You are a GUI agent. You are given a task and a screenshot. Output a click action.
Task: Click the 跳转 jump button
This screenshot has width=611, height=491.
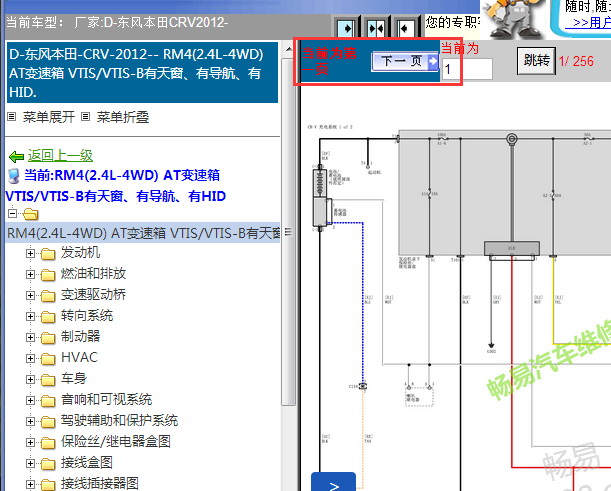click(536, 60)
